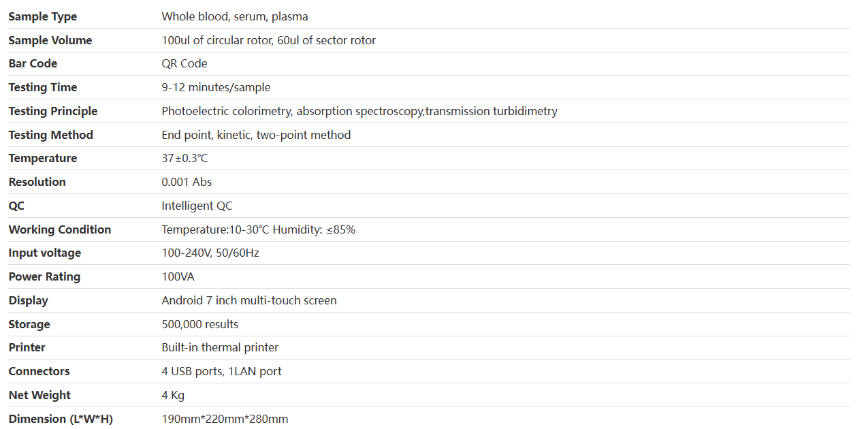The height and width of the screenshot is (429, 868).
Task: Click the '9-12 minutes/sample' value
Action: pyautogui.click(x=216, y=87)
